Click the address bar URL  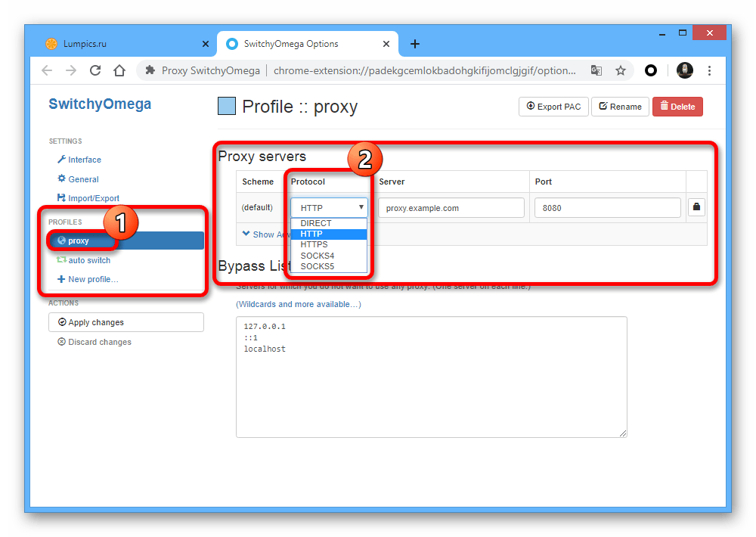point(425,70)
